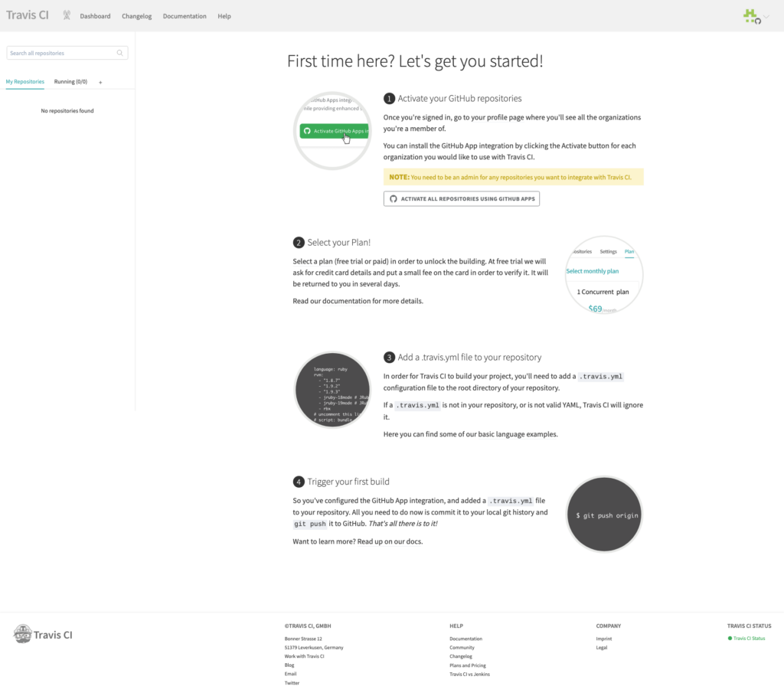Click the "First time here? Let's get you started!" heading
This screenshot has width=784, height=693.
(x=415, y=61)
